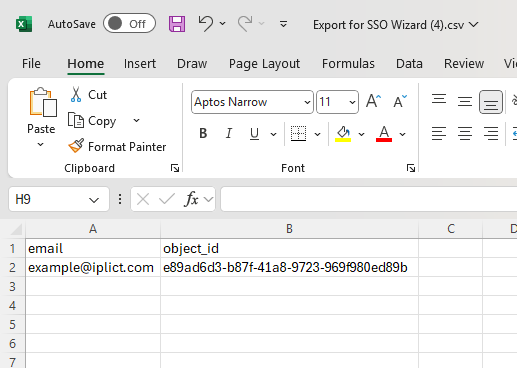Select cell A2 with example@iplict.com
Screen dimensions: 517x368
tap(93, 267)
